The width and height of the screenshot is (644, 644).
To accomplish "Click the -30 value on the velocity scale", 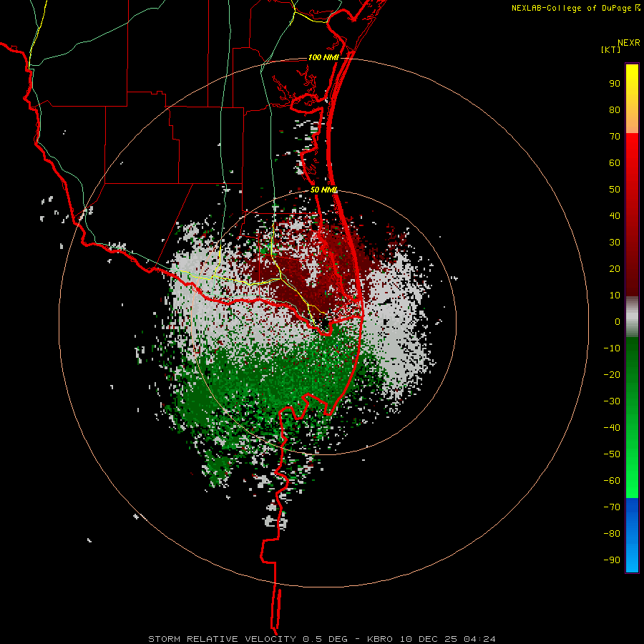I will point(612,401).
